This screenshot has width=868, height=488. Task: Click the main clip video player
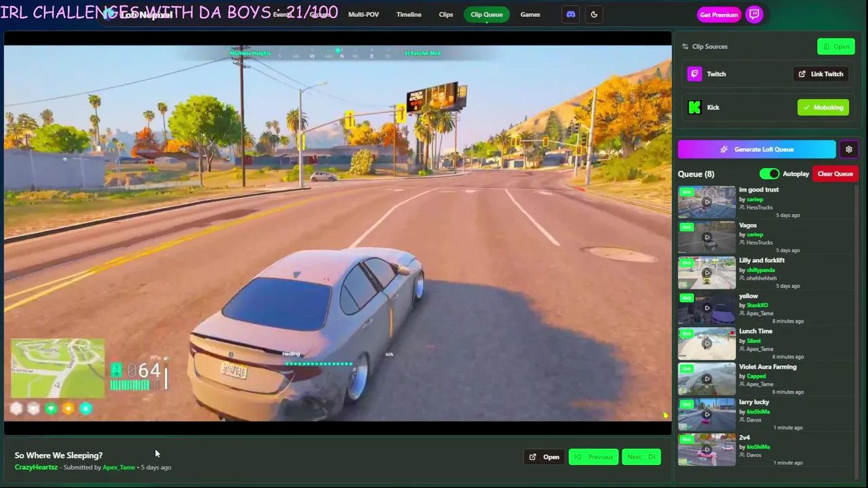coord(338,234)
